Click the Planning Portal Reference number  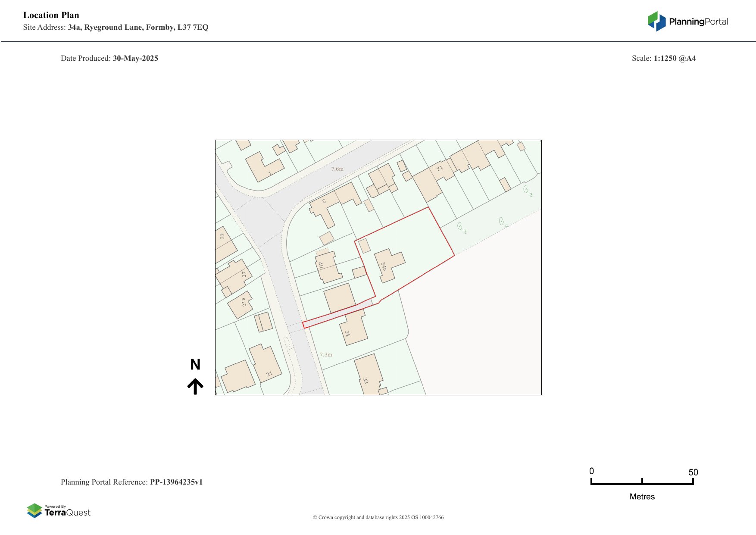(176, 482)
